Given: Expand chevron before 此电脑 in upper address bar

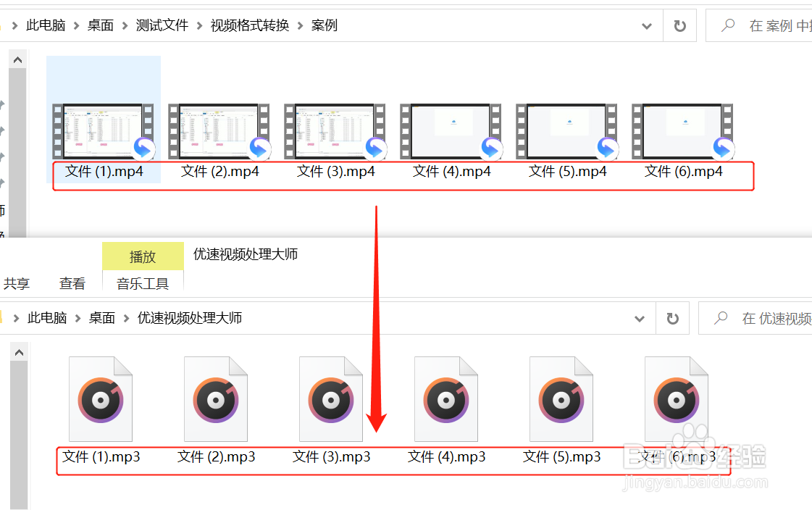Looking at the screenshot, I should pos(14,26).
